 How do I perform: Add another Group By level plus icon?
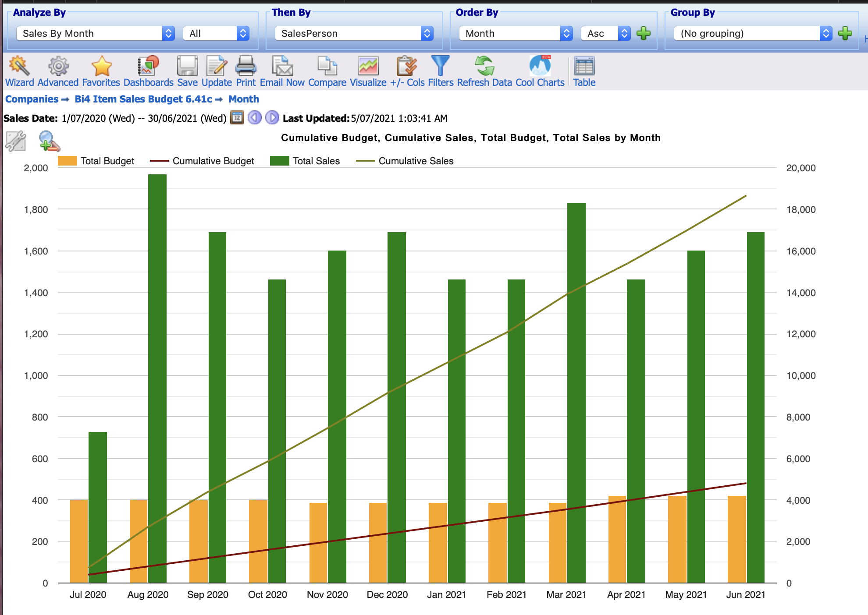pos(845,33)
